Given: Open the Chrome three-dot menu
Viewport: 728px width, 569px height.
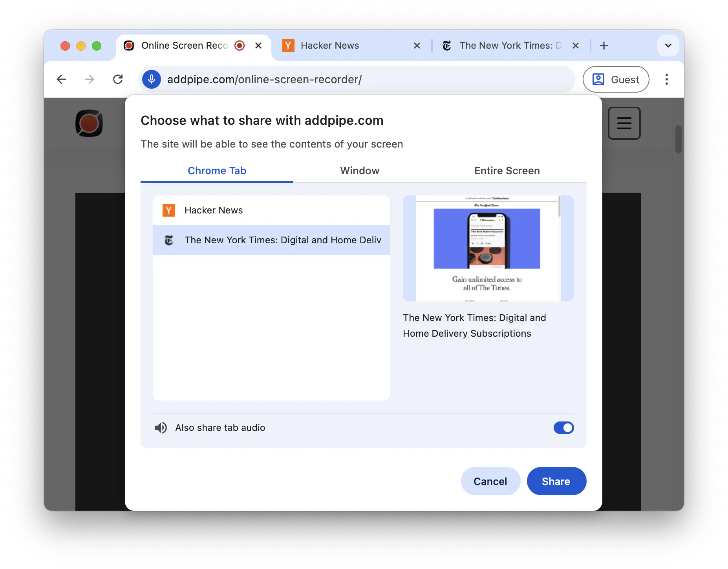Looking at the screenshot, I should pos(666,79).
